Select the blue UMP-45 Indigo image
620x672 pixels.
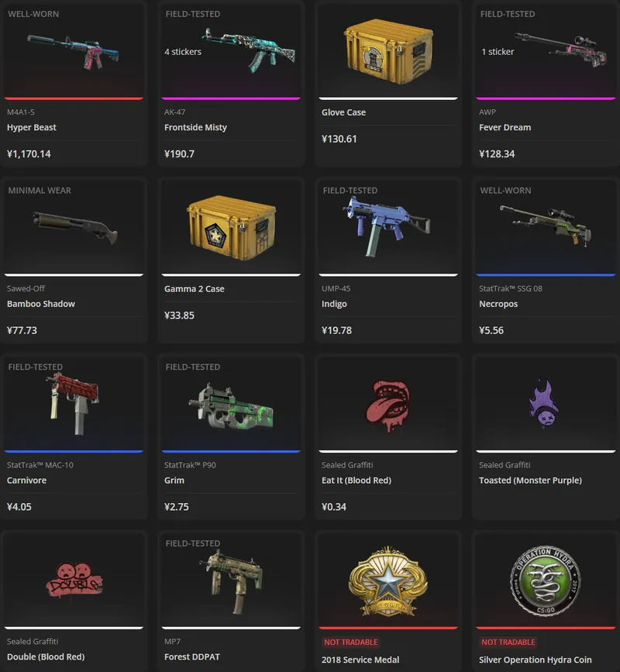click(x=387, y=226)
